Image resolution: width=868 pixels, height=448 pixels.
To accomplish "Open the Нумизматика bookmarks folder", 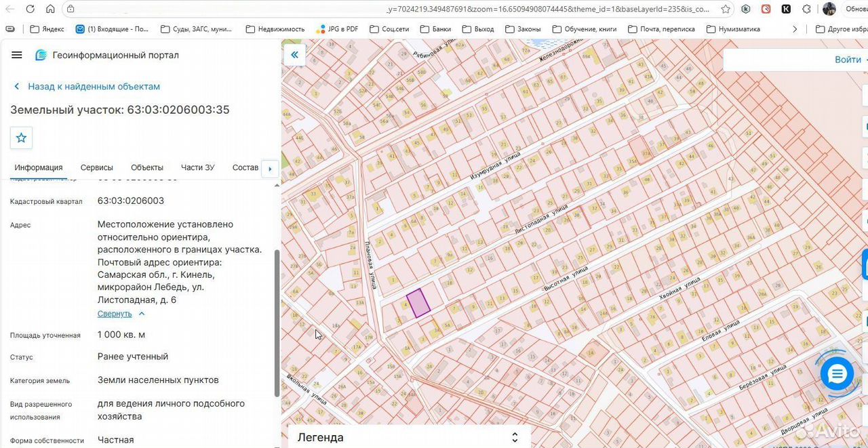I will tap(733, 29).
